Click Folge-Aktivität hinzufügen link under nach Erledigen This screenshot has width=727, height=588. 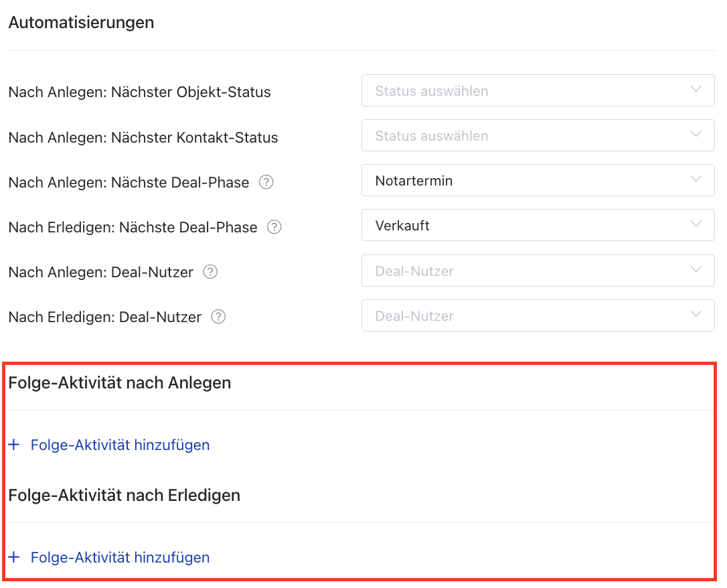(x=120, y=557)
